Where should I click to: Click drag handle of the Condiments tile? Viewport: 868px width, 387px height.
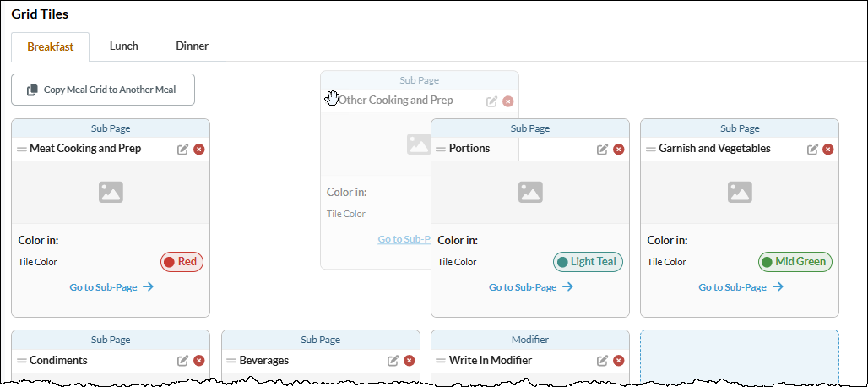tap(22, 361)
